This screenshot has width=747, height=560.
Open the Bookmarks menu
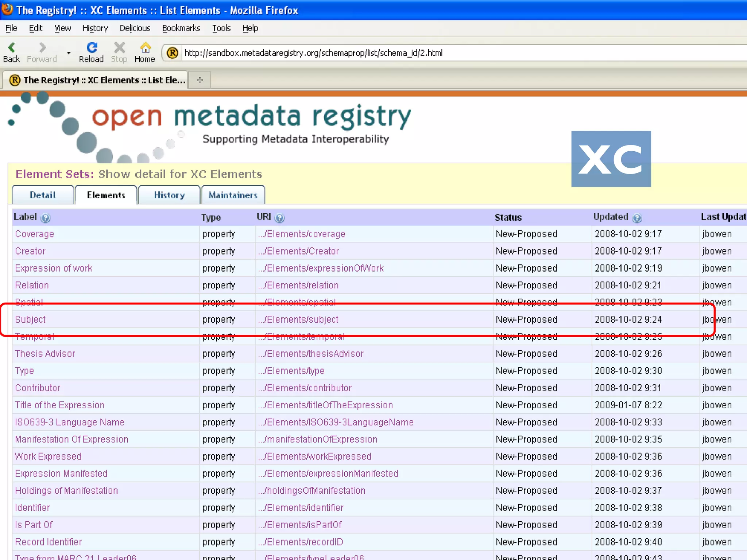pyautogui.click(x=181, y=28)
